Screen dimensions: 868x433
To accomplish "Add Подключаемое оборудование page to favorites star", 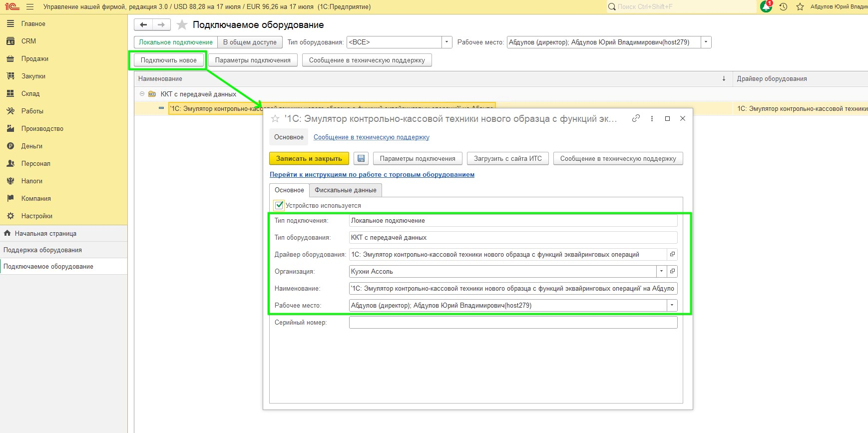I will click(182, 25).
